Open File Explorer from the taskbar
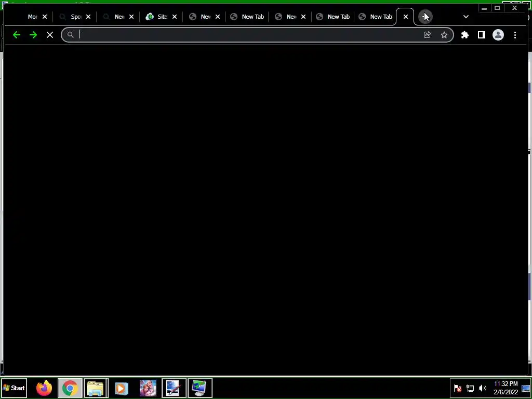Viewport: 532px width, 399px height. coord(96,388)
